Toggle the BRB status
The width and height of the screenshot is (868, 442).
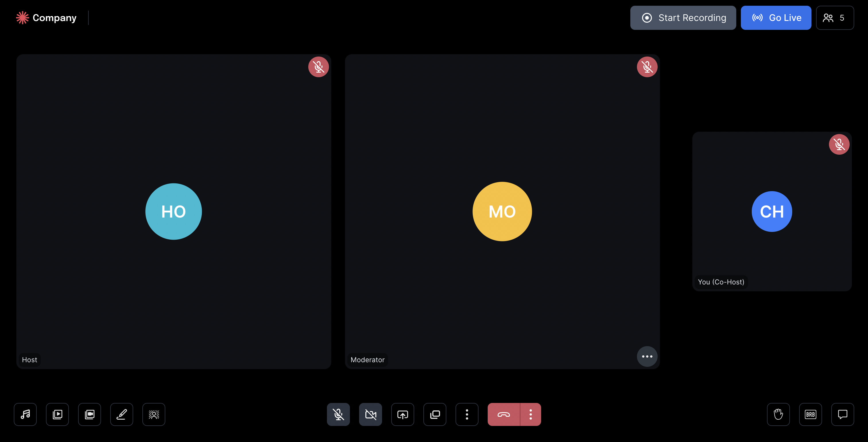tap(810, 414)
